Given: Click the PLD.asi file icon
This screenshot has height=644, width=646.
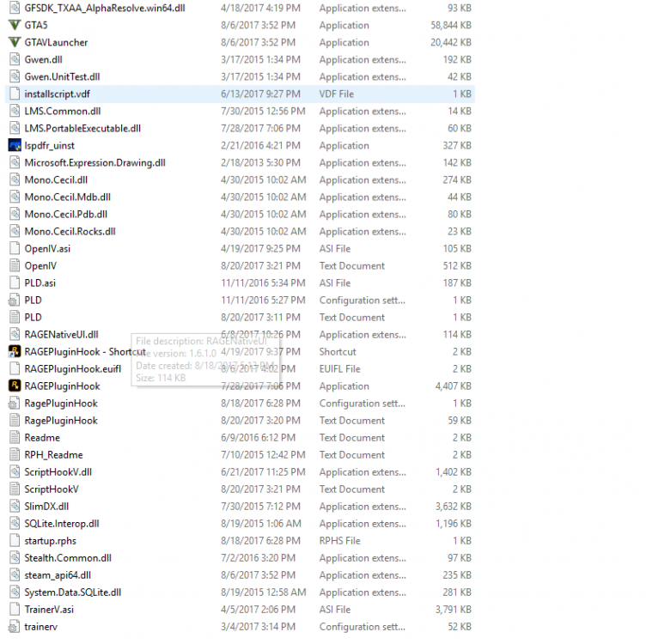Looking at the screenshot, I should point(15,283).
